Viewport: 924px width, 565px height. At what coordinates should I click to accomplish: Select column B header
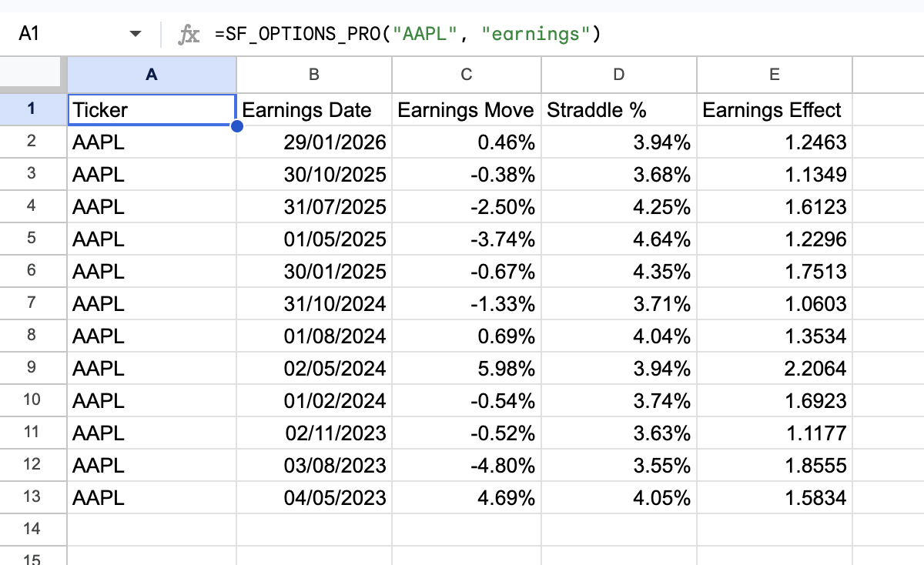314,74
